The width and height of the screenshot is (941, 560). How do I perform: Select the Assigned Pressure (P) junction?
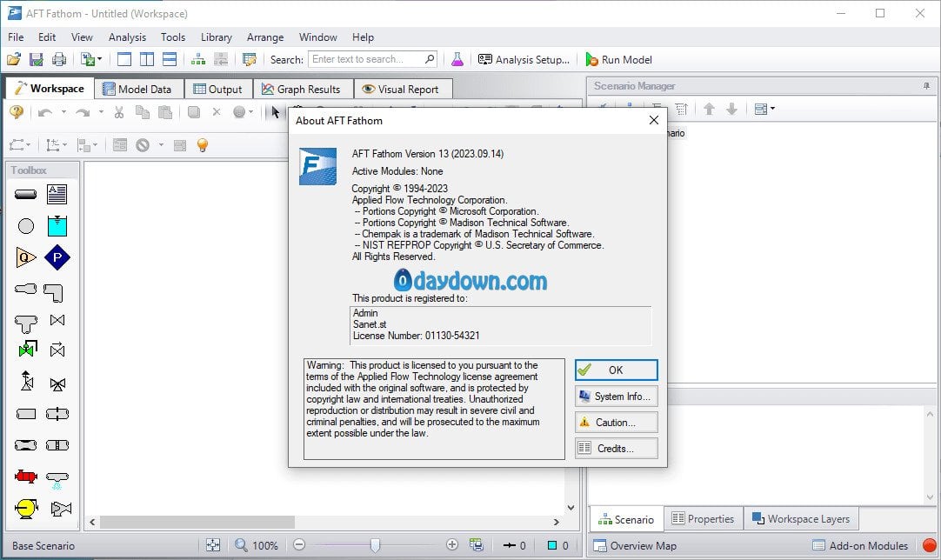coord(57,257)
